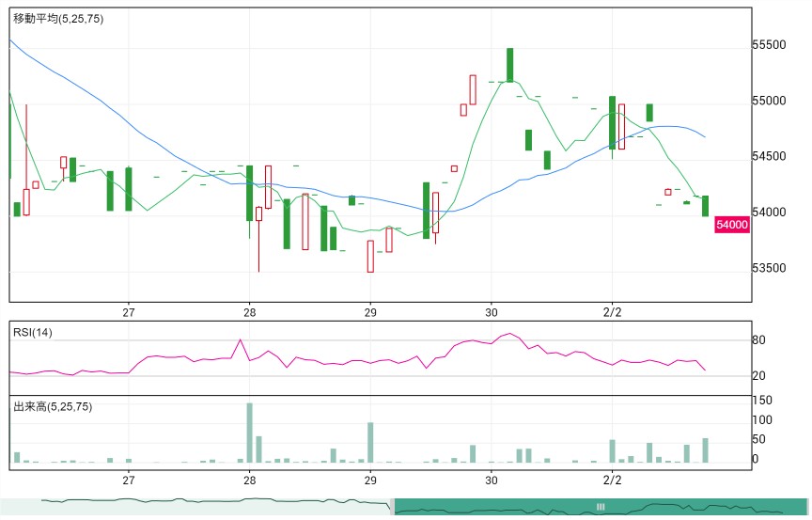812x520 pixels.
Task: Click the 54500 price axis label
Action: [x=769, y=156]
